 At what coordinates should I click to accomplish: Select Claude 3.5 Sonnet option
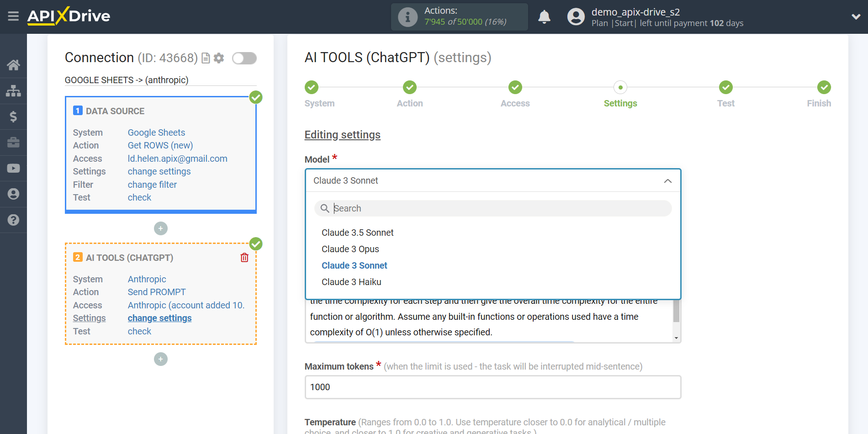[357, 233]
